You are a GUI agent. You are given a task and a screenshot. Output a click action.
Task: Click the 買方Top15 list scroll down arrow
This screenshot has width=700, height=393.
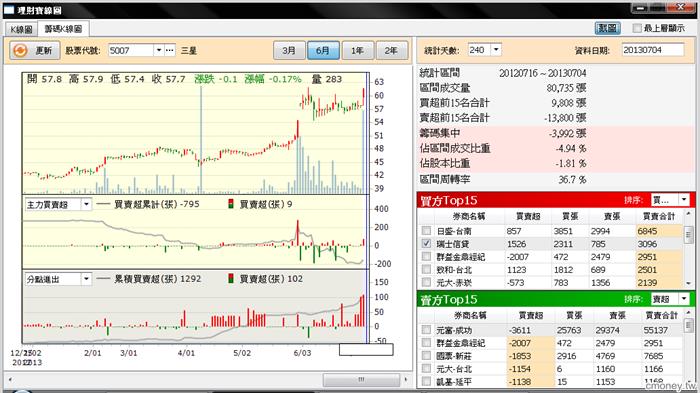click(688, 283)
